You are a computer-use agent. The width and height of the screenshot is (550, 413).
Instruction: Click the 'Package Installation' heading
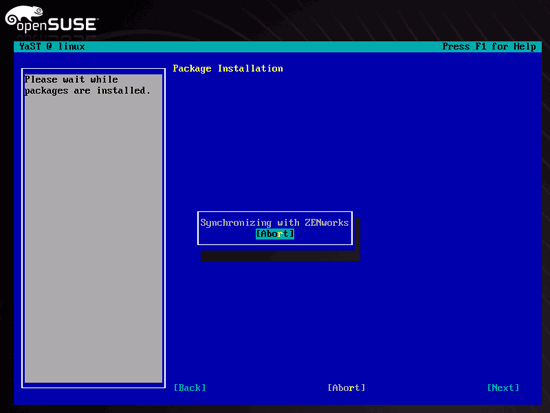(228, 68)
